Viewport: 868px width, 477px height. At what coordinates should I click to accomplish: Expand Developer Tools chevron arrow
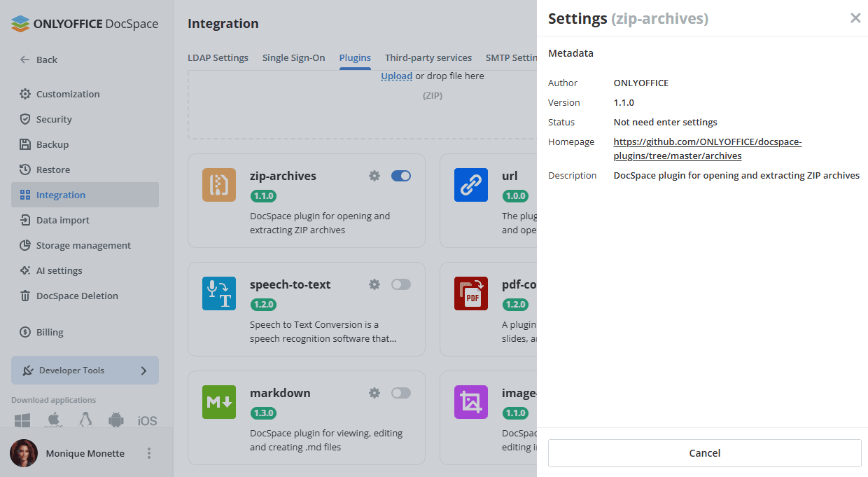[x=143, y=371]
